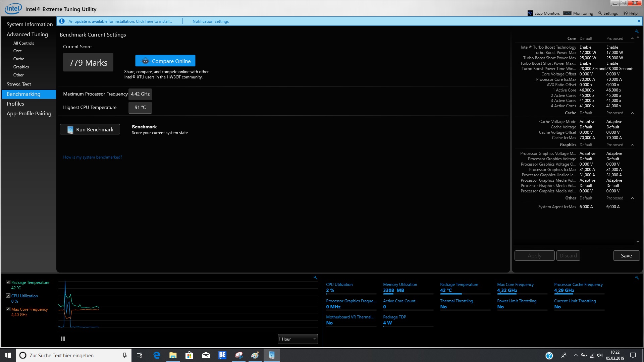Click wrench icon above the monitoring graph

coord(315,278)
